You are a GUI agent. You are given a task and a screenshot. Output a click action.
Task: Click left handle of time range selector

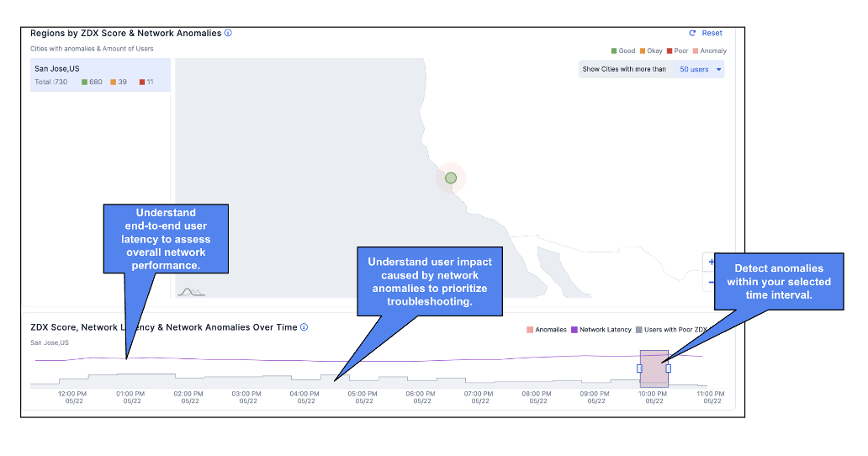(639, 369)
